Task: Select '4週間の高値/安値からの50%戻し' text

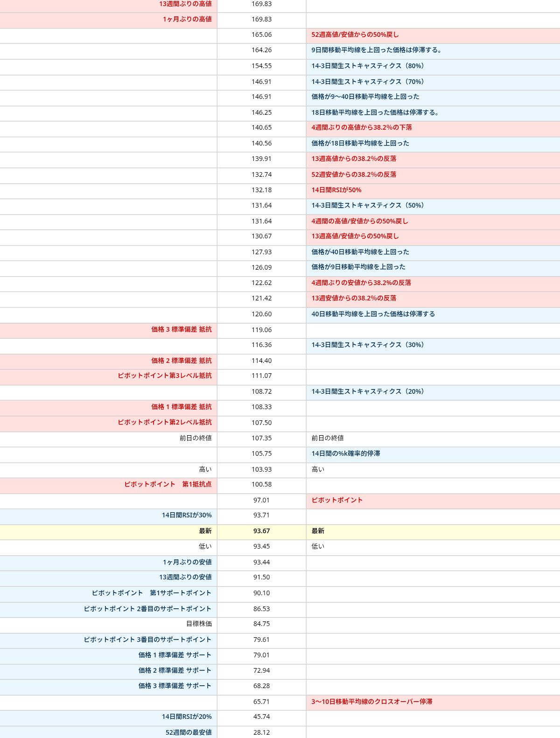Action: (x=360, y=221)
